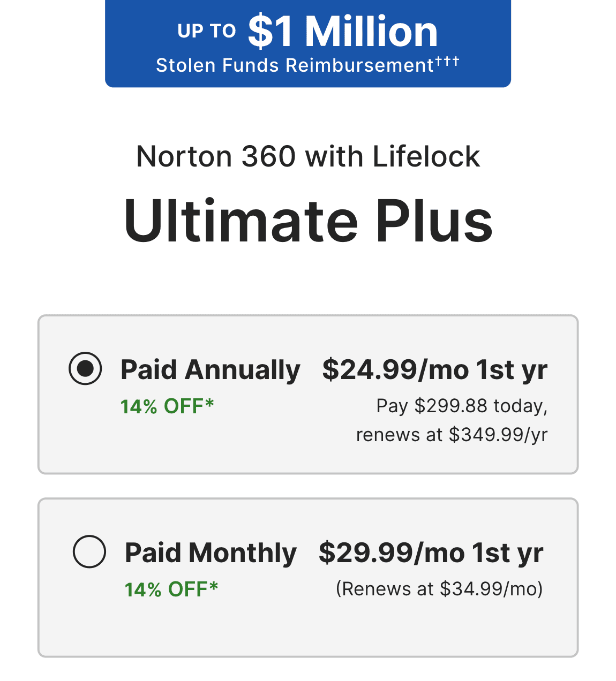Screen dimensions: 616x681
Task: Click the Norton 360 with Lifelock subtitle
Action: coord(308,156)
